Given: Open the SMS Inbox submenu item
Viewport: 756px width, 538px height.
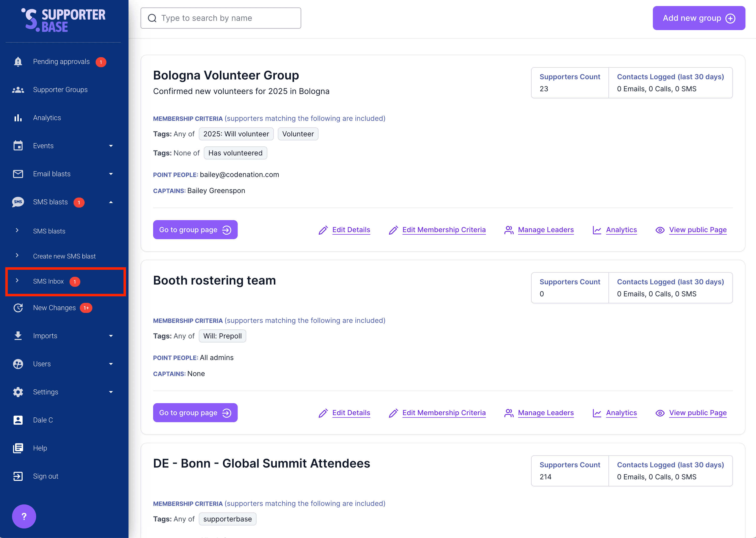Looking at the screenshot, I should [48, 281].
